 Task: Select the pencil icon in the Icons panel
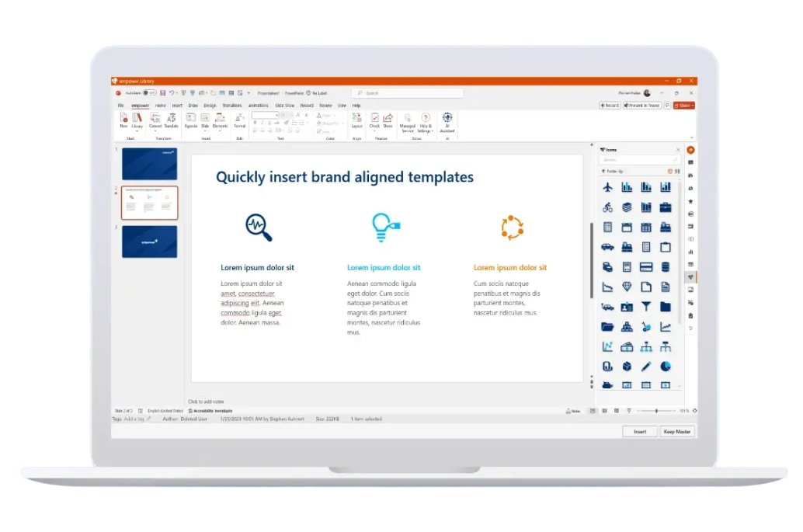click(646, 367)
